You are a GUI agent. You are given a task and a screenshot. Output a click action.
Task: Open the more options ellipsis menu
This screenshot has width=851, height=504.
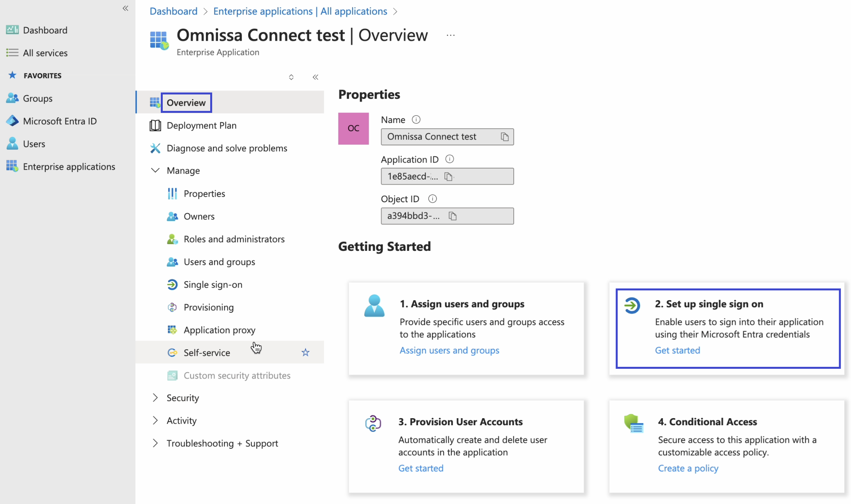tap(451, 35)
